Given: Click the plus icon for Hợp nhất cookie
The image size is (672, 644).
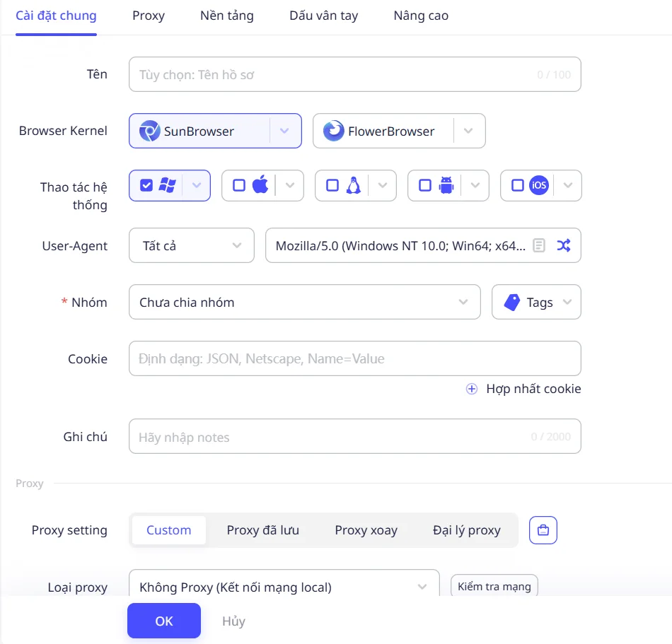Looking at the screenshot, I should (x=471, y=389).
